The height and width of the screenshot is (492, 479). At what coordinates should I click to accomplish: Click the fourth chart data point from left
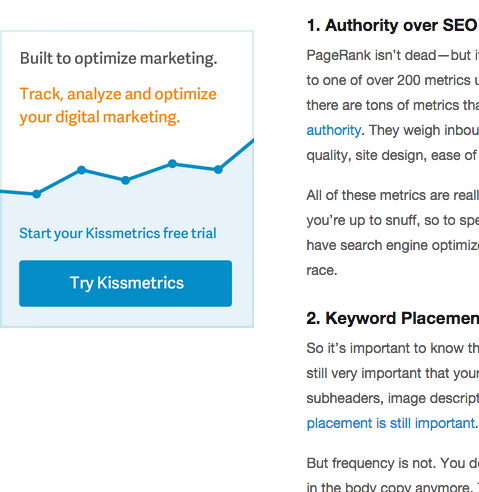(172, 164)
